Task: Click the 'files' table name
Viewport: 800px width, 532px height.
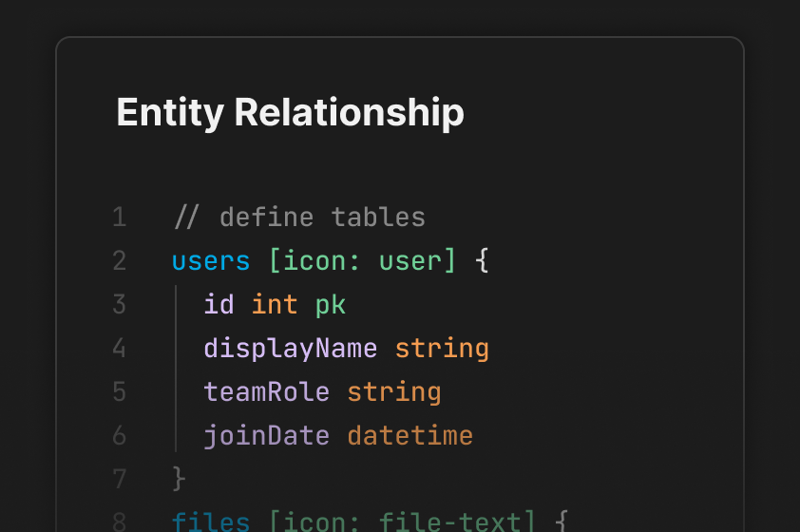Action: click(x=211, y=522)
